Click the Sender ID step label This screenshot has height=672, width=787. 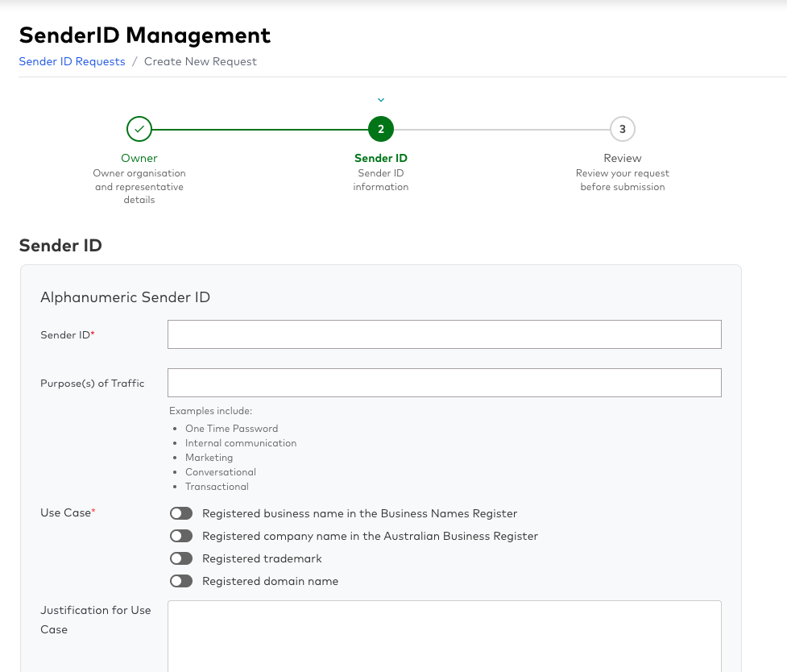380,158
